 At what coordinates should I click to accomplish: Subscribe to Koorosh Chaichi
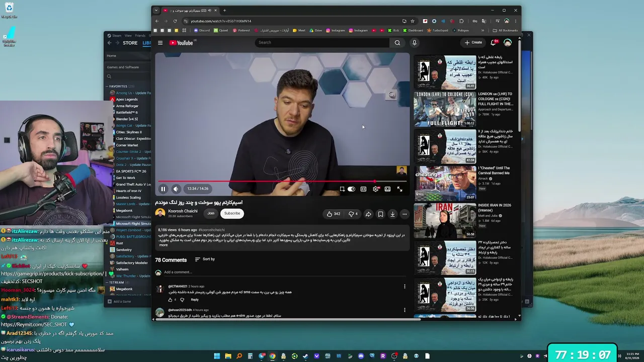pyautogui.click(x=232, y=213)
